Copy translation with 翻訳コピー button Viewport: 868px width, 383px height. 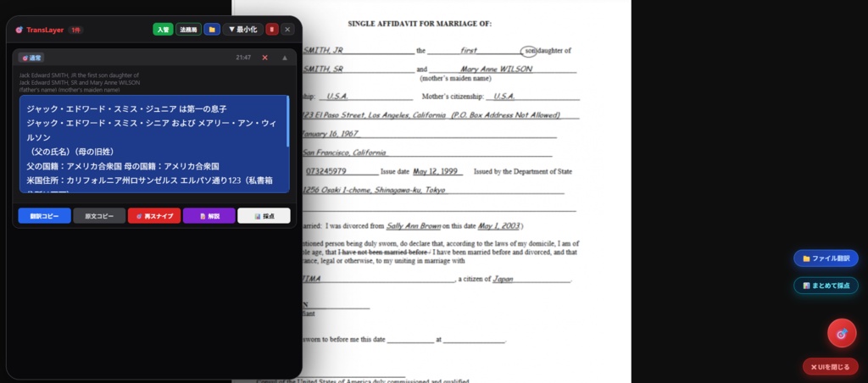point(44,216)
